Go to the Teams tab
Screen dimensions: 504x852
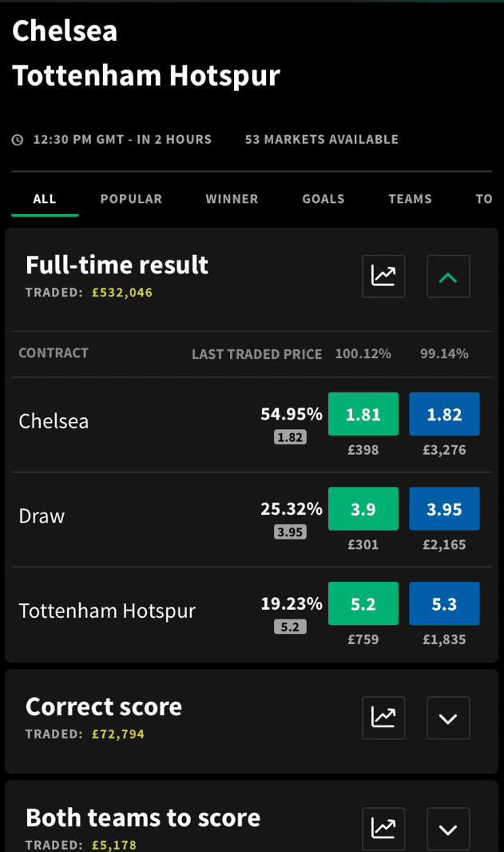(410, 199)
